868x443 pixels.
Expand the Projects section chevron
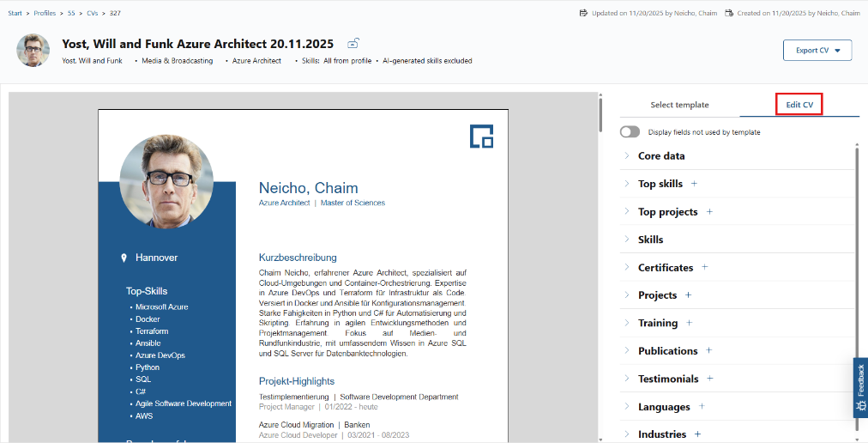[627, 295]
